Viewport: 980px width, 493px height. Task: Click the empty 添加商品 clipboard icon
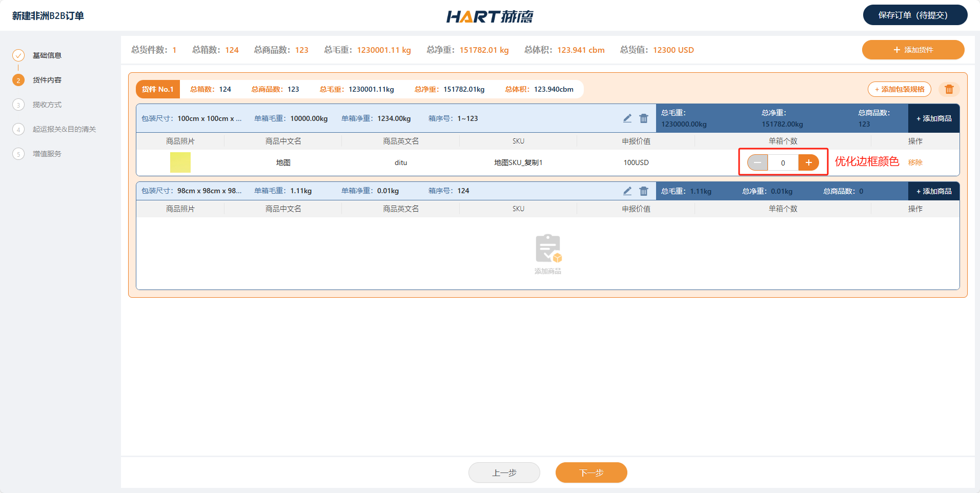click(548, 249)
